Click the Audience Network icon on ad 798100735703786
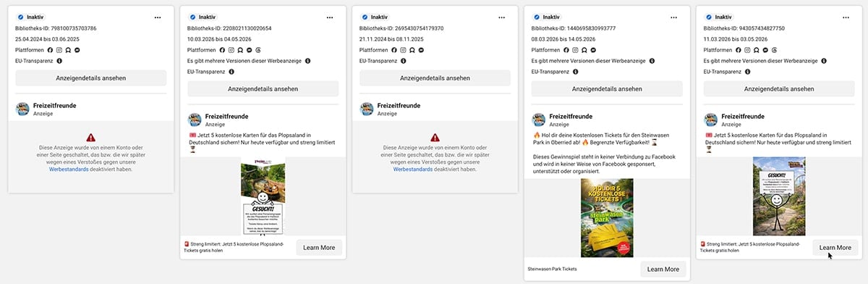Image resolution: width=868 pixels, height=284 pixels. (68, 50)
